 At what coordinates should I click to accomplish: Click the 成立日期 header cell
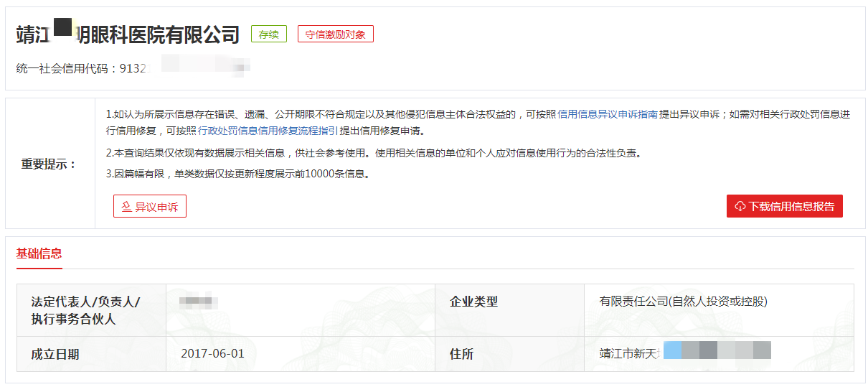pos(55,354)
